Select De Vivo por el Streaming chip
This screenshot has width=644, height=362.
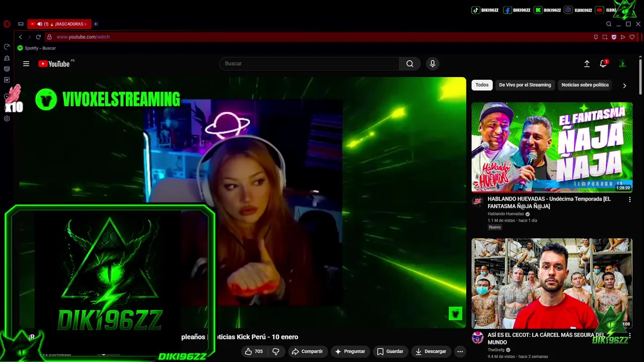[525, 85]
